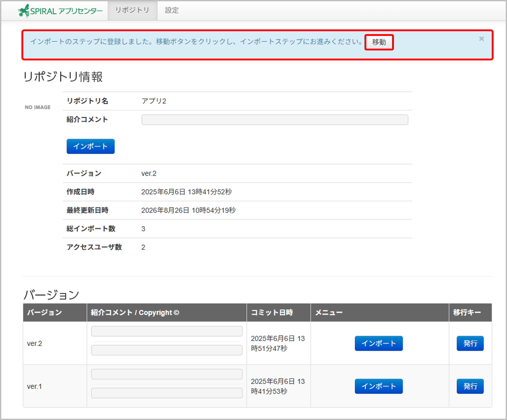This screenshot has width=507, height=420.
Task: Focus the second Copyright field of ver.1
Action: (x=167, y=393)
